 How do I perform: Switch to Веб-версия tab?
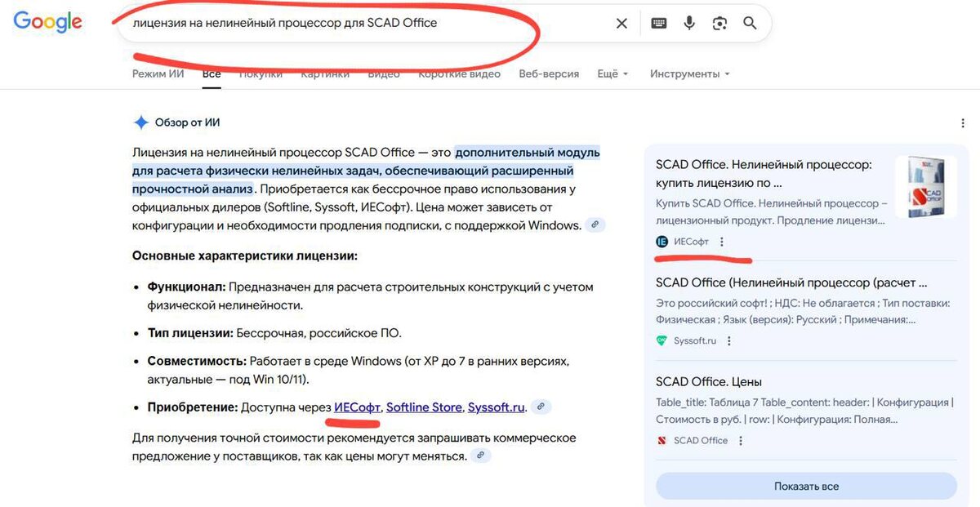[549, 73]
